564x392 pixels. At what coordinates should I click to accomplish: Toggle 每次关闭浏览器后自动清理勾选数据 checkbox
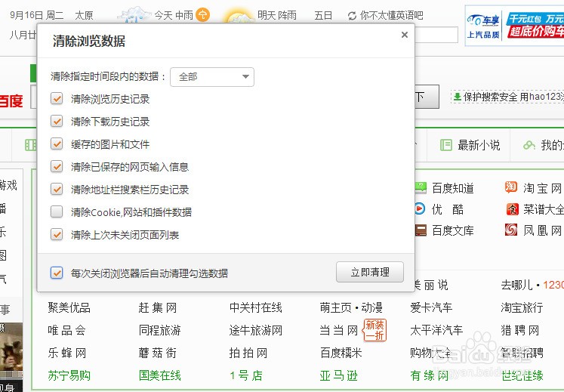(x=57, y=273)
